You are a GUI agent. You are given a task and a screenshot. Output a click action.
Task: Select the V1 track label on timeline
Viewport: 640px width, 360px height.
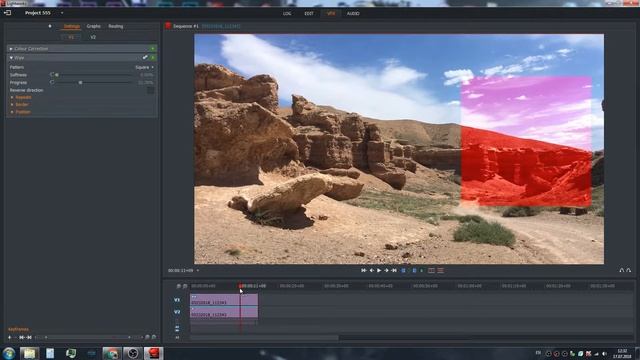coord(177,300)
